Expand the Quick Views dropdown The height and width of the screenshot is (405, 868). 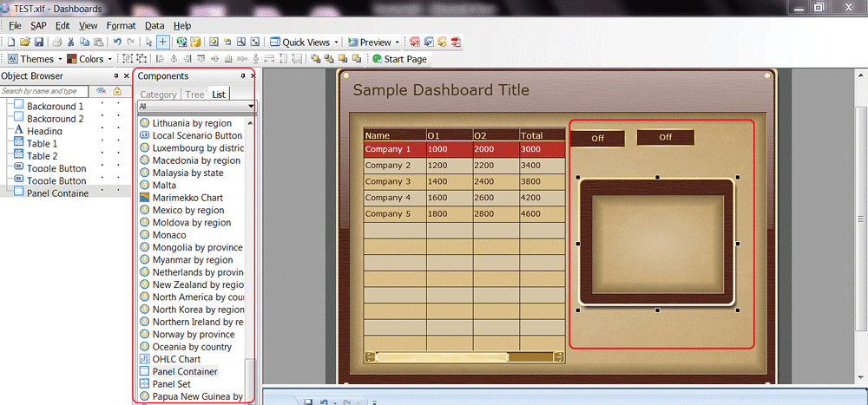pos(305,42)
